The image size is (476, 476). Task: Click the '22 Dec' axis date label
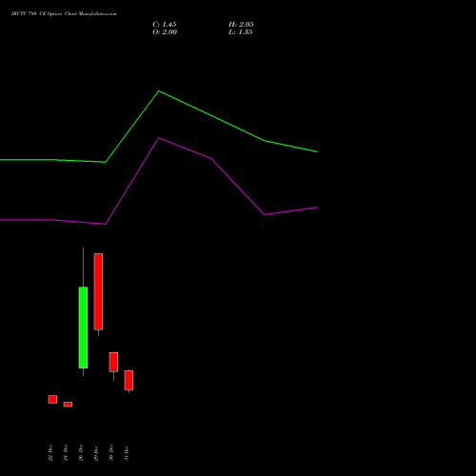tap(50, 453)
